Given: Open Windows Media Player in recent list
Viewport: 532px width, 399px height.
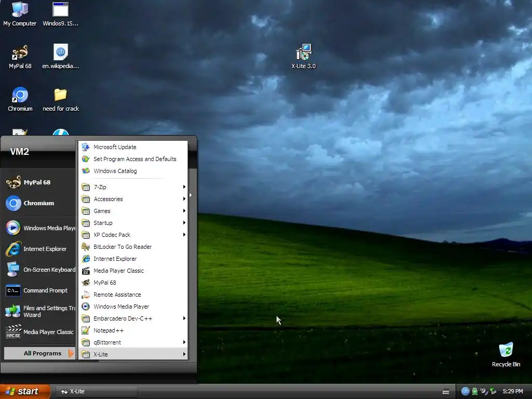Looking at the screenshot, I should [x=39, y=228].
